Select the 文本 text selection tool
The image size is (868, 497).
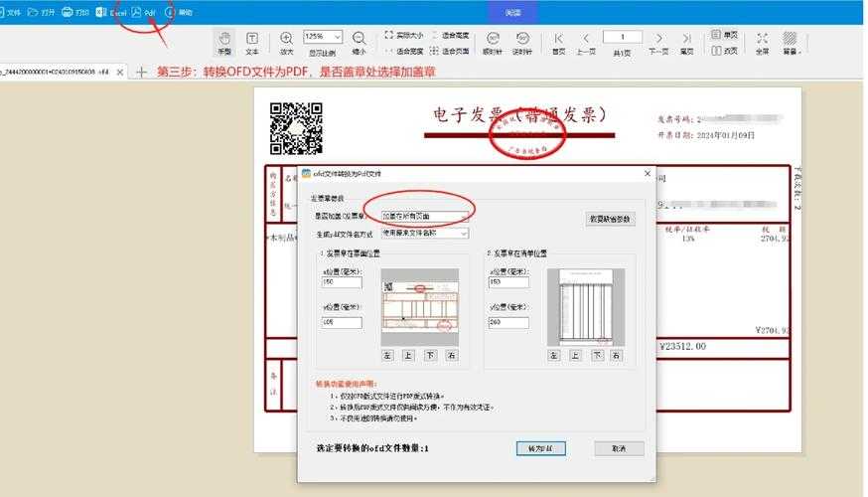[x=252, y=43]
